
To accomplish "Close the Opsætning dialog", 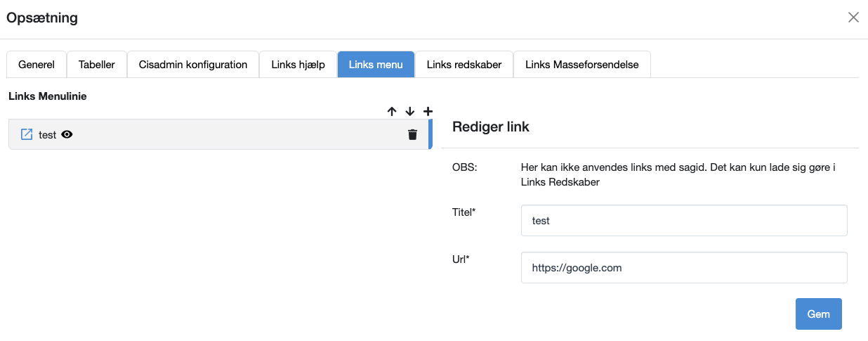I will (853, 18).
